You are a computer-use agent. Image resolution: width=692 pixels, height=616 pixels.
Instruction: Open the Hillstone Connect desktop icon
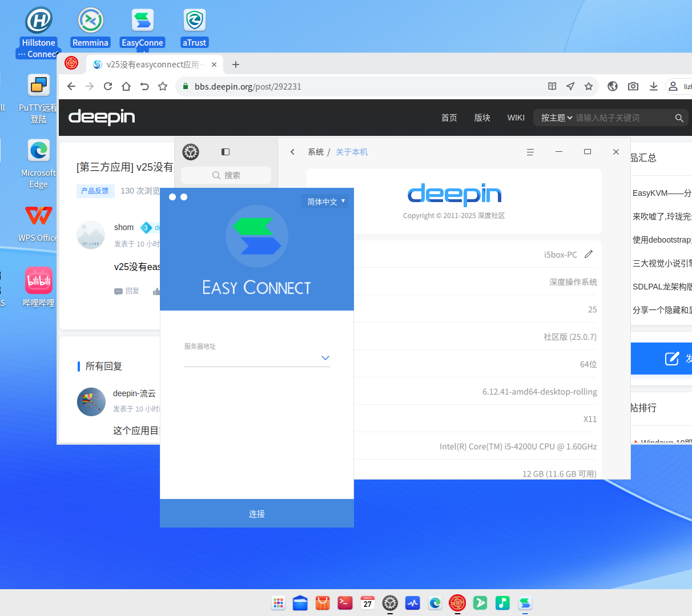tap(38, 21)
